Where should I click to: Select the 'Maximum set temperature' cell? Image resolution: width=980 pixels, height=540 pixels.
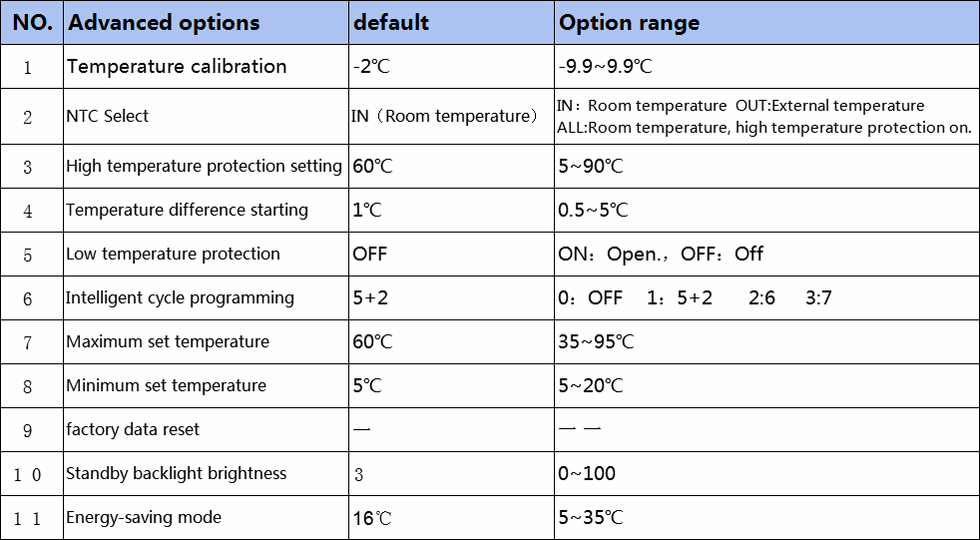(206, 342)
